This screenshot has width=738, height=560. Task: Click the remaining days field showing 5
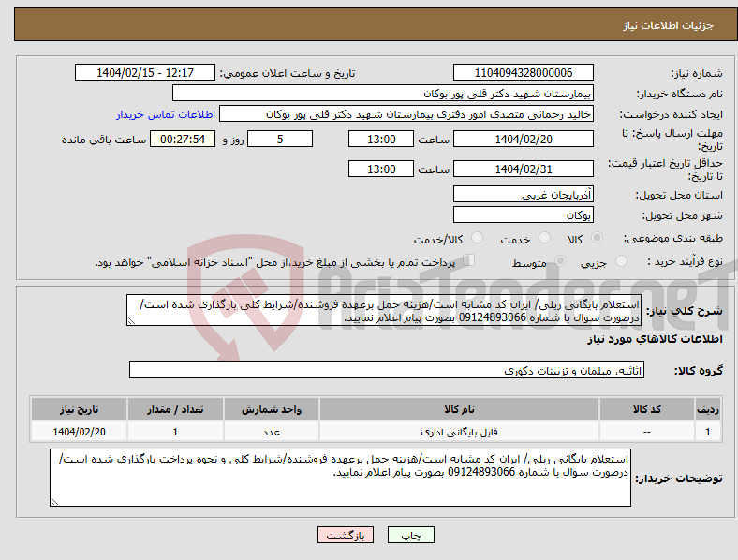280,139
